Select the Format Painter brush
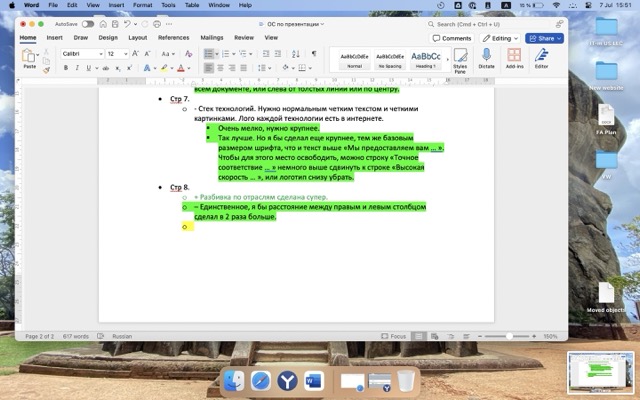 [x=46, y=70]
